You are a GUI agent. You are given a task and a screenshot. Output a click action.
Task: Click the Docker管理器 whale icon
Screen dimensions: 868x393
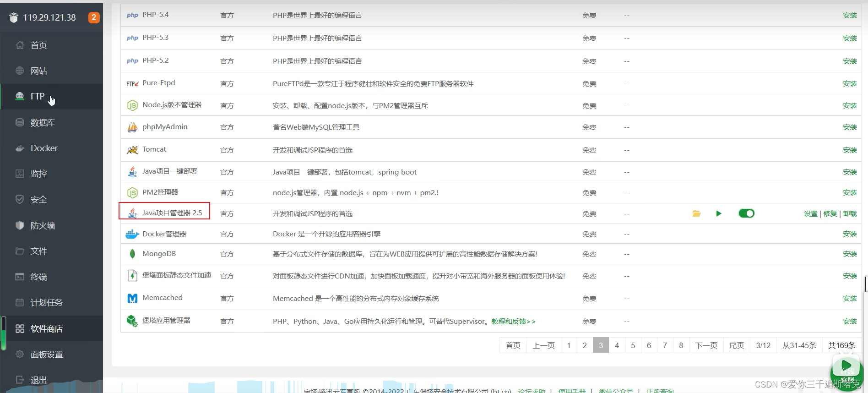click(x=132, y=234)
